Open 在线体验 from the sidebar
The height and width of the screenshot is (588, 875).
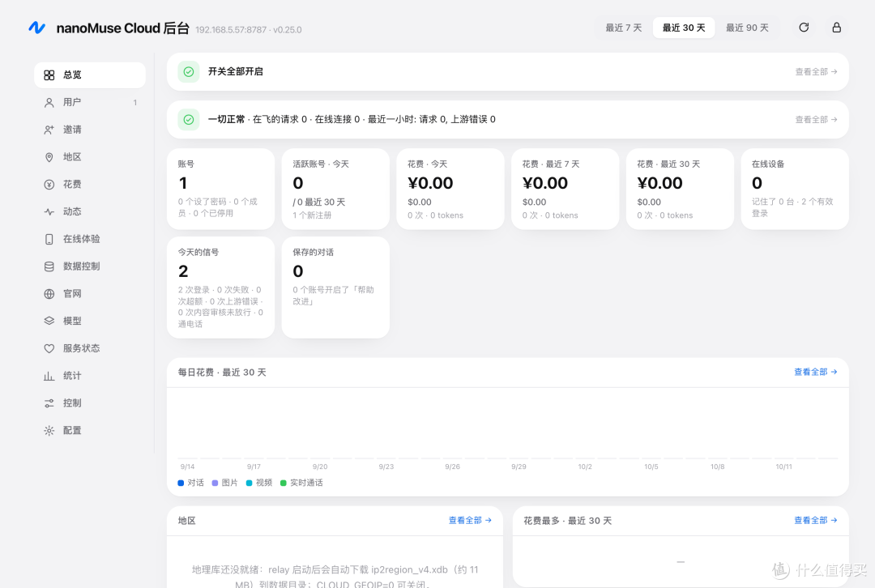pos(90,239)
